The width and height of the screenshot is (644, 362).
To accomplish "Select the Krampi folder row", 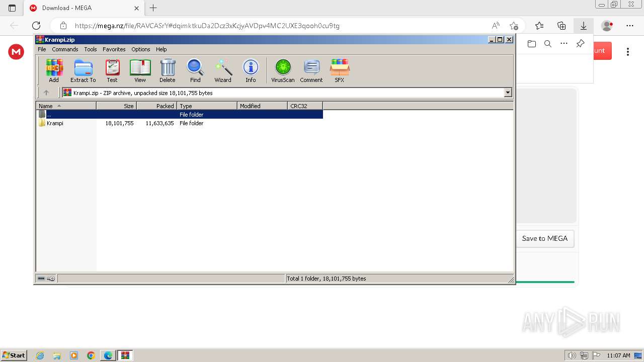I will (180, 123).
